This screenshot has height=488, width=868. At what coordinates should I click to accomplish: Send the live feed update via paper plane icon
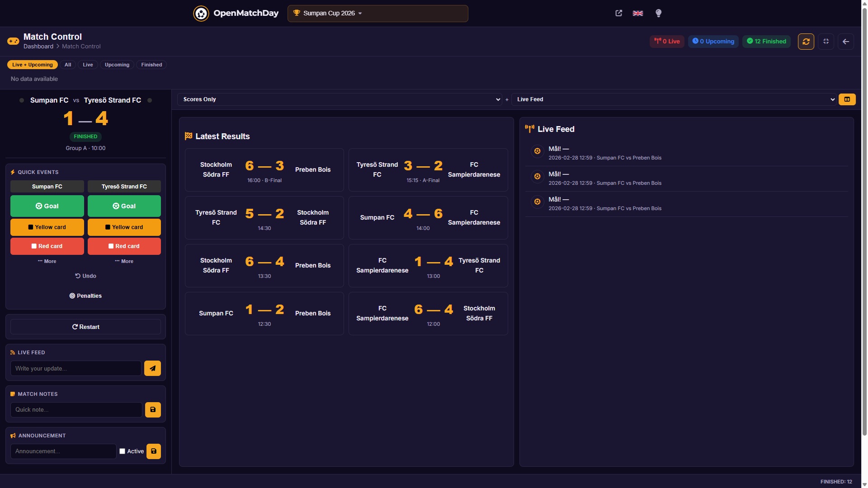152,368
